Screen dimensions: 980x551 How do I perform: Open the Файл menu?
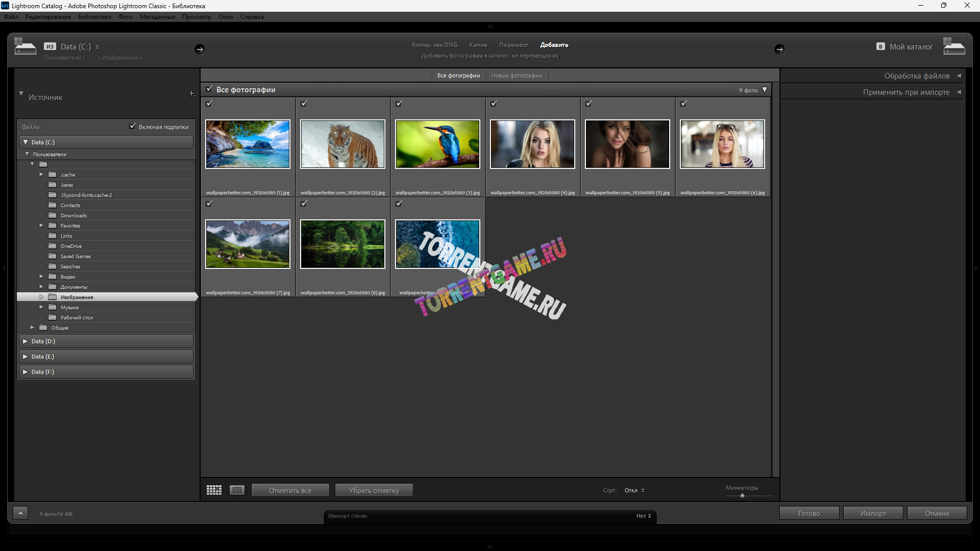coord(11,17)
